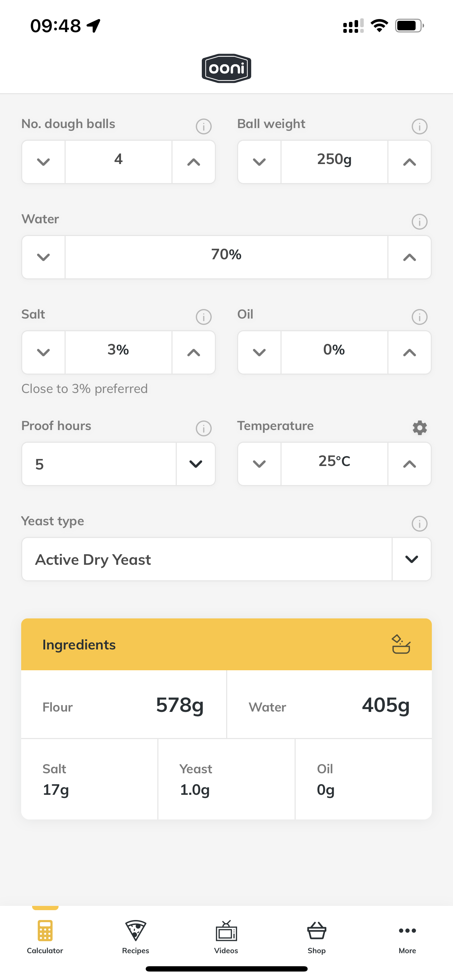Image resolution: width=453 pixels, height=980 pixels.
Task: Expand the Proof hours dropdown
Action: (195, 464)
